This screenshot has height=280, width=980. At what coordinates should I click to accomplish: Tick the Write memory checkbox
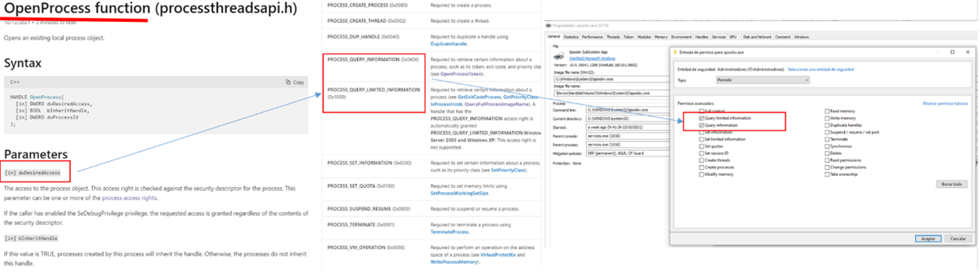click(x=828, y=118)
